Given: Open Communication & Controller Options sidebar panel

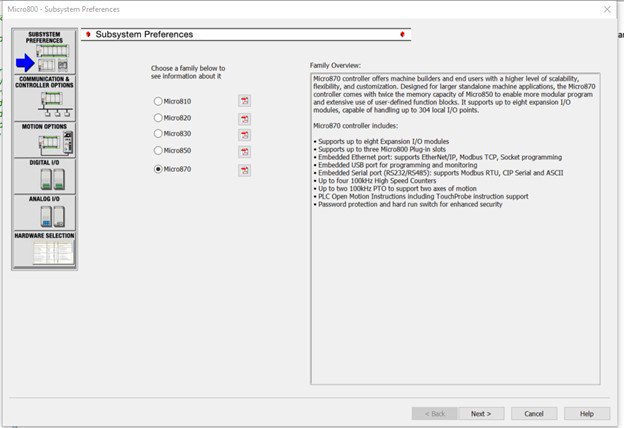Looking at the screenshot, I should point(44,98).
